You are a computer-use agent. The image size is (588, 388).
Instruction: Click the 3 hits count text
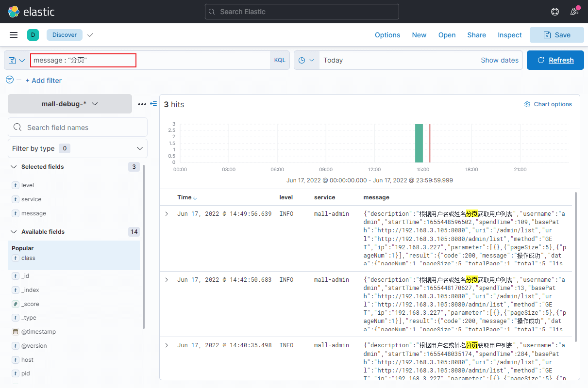174,104
